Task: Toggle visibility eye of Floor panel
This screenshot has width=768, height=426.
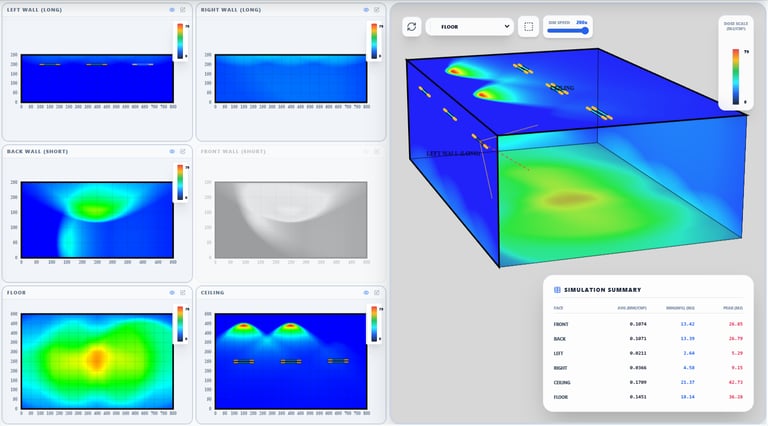Action: click(x=172, y=292)
